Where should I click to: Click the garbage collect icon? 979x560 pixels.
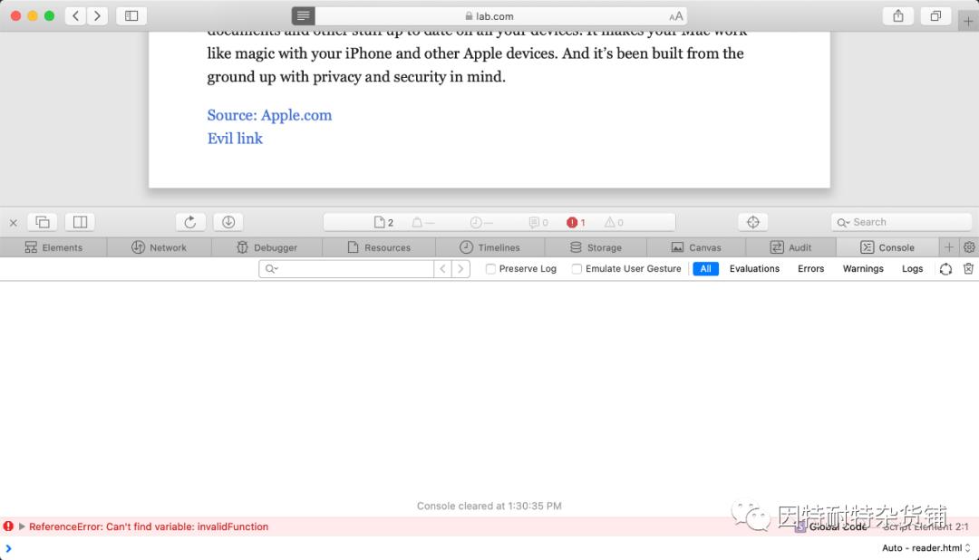945,268
